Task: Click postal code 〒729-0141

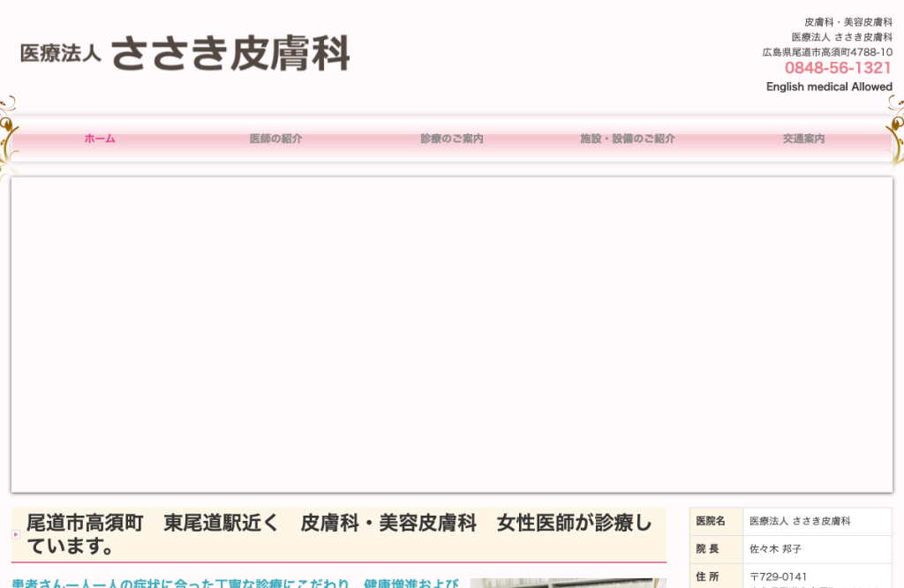Action: click(x=778, y=577)
